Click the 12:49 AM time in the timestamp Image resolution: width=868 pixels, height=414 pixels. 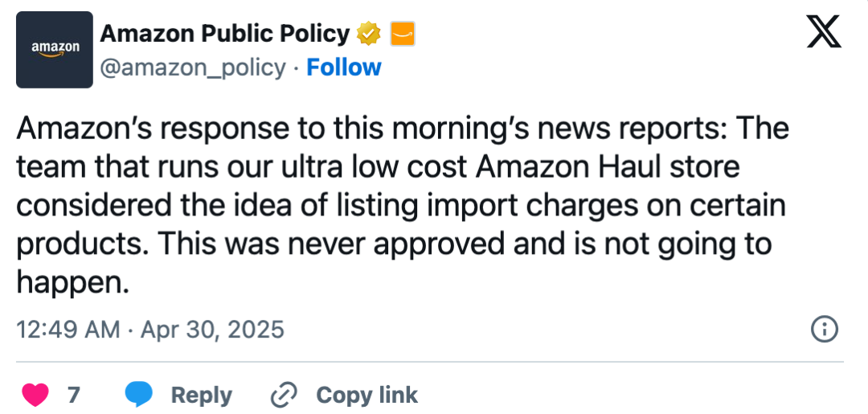pyautogui.click(x=68, y=330)
